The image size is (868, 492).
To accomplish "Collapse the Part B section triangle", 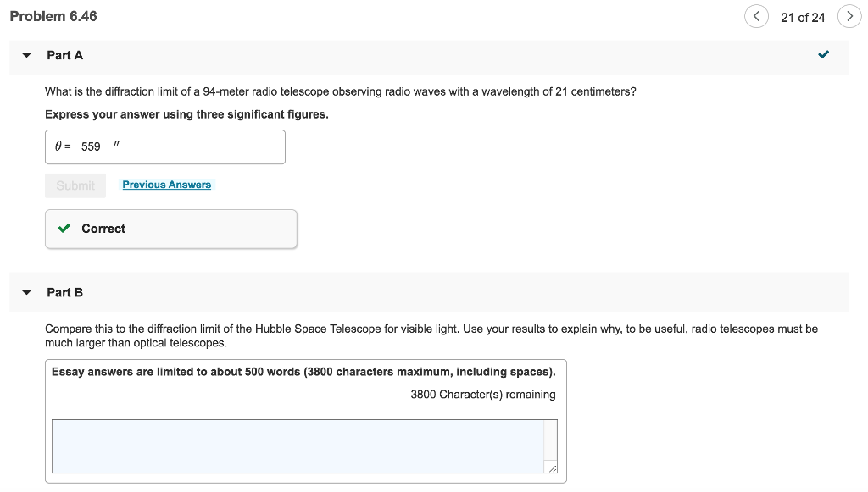I will [x=27, y=292].
